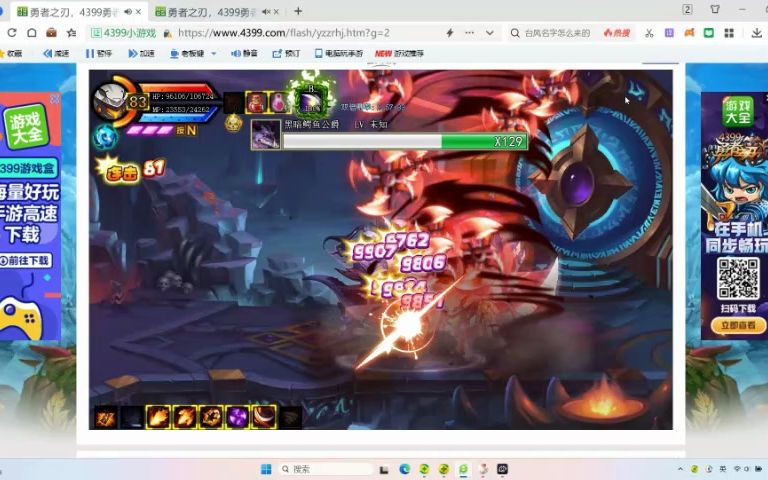The height and width of the screenshot is (480, 768).
Task: Reload the page with the refresh icon
Action: coord(12,33)
